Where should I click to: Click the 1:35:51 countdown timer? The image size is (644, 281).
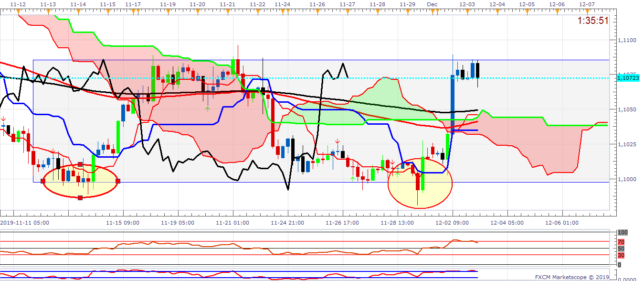click(593, 21)
